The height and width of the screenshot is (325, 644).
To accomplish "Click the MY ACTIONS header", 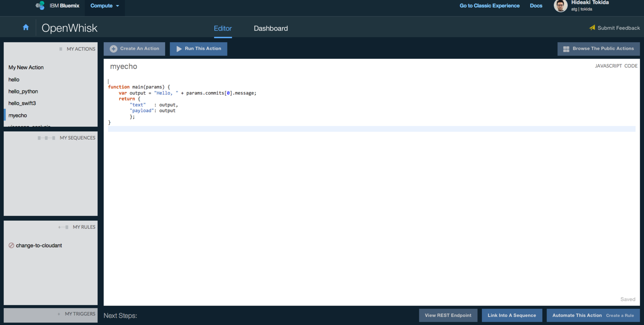I will [x=81, y=49].
